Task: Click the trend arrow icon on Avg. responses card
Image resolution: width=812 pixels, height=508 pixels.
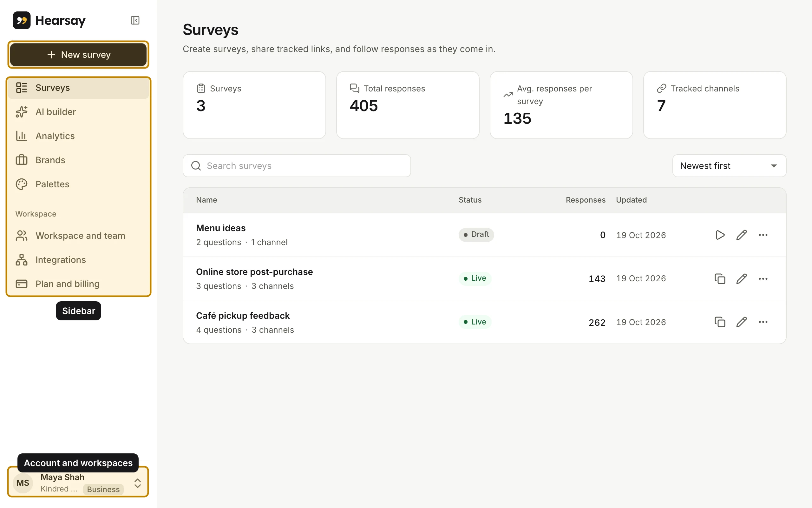Action: (508, 95)
